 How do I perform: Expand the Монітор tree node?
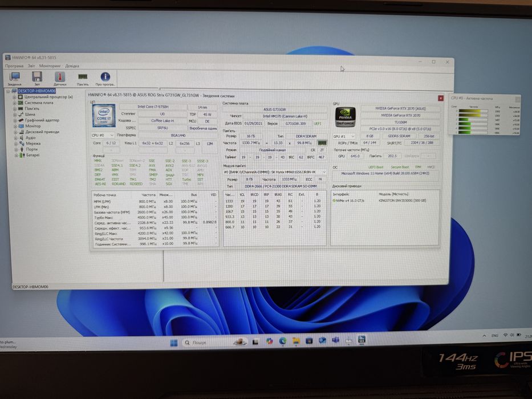pyautogui.click(x=15, y=126)
